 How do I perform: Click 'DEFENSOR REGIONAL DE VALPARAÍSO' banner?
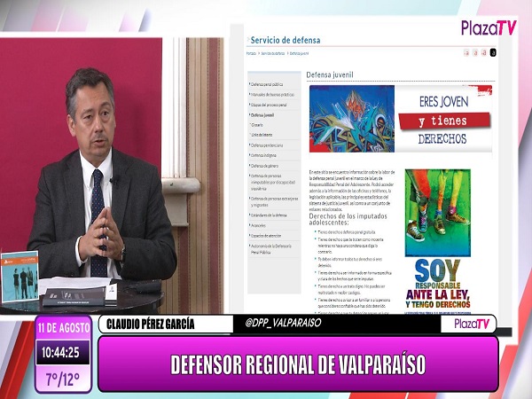tap(298, 364)
